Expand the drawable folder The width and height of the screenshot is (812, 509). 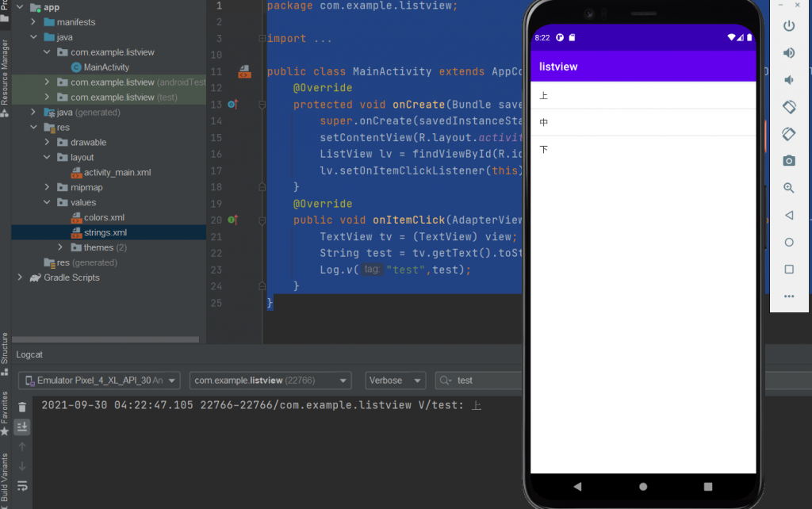47,142
